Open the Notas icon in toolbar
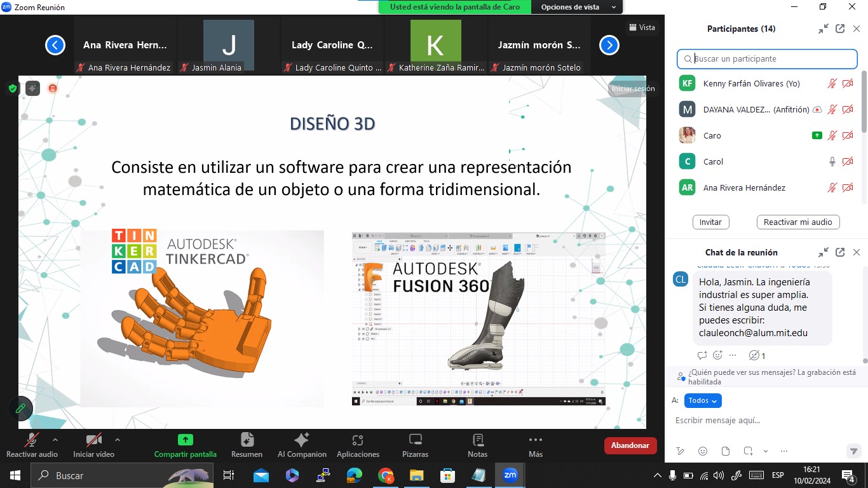868x488 pixels. point(477,440)
